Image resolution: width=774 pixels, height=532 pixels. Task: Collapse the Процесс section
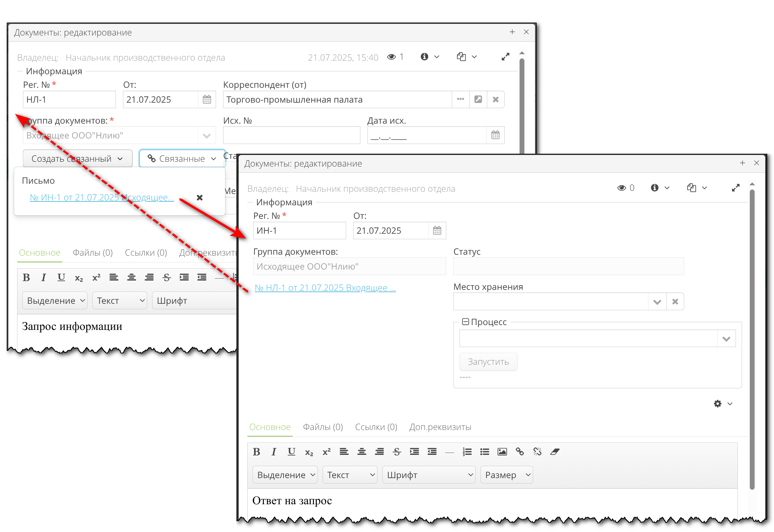click(465, 322)
